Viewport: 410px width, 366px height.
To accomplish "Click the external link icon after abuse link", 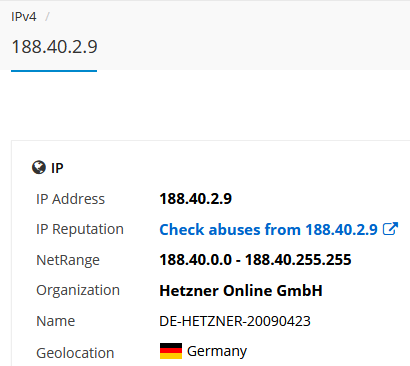I will (x=390, y=229).
